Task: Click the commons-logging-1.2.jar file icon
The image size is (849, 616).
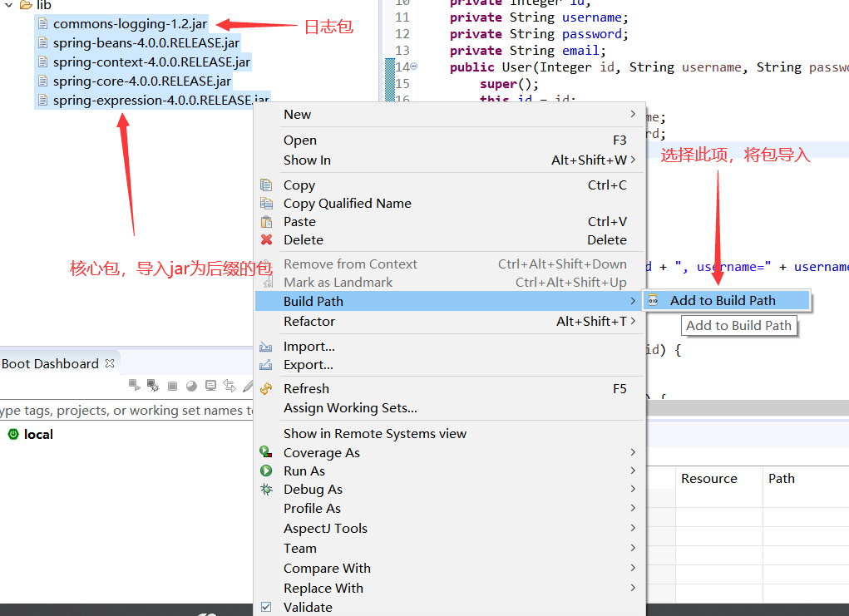Action: tap(42, 24)
